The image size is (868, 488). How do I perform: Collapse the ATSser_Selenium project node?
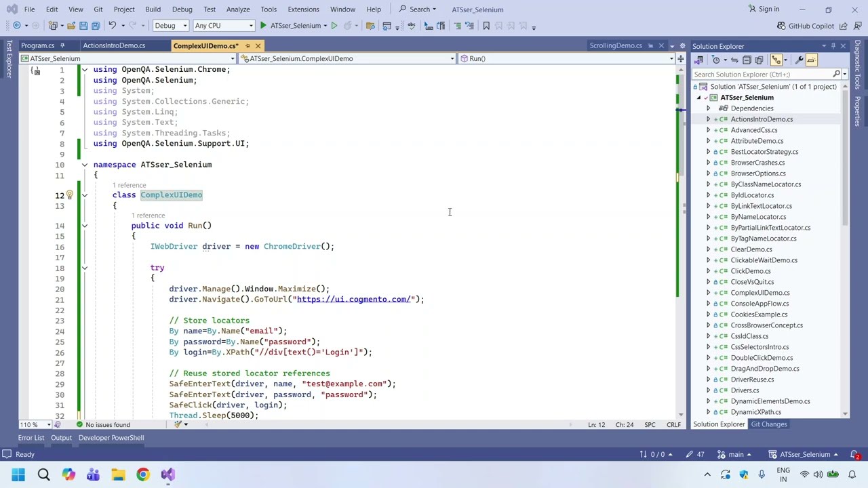(699, 98)
